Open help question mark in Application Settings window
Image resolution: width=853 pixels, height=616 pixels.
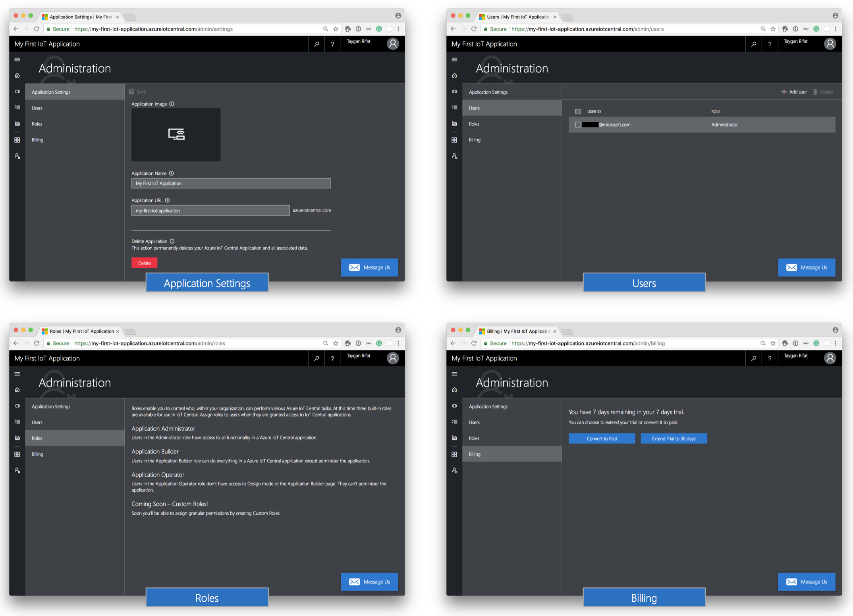point(333,44)
